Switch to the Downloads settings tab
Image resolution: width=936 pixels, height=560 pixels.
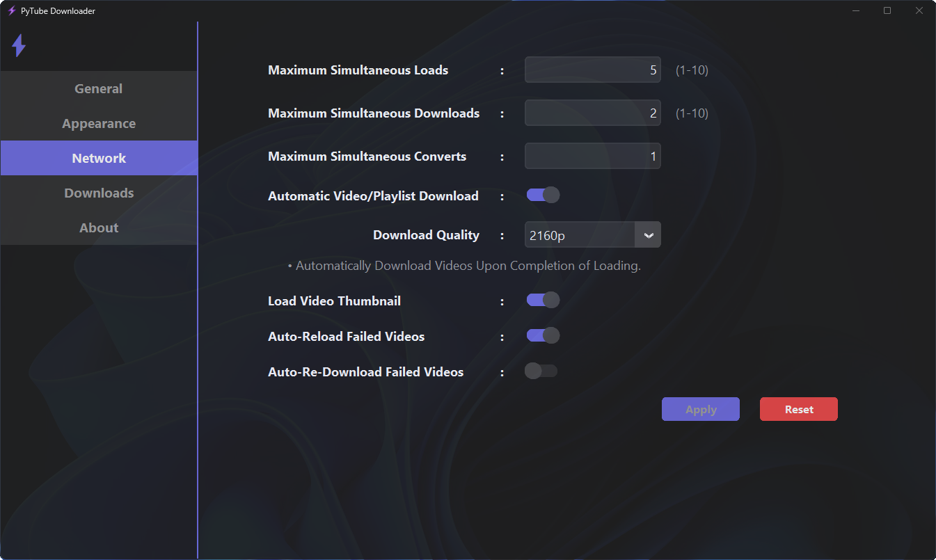[x=99, y=193]
